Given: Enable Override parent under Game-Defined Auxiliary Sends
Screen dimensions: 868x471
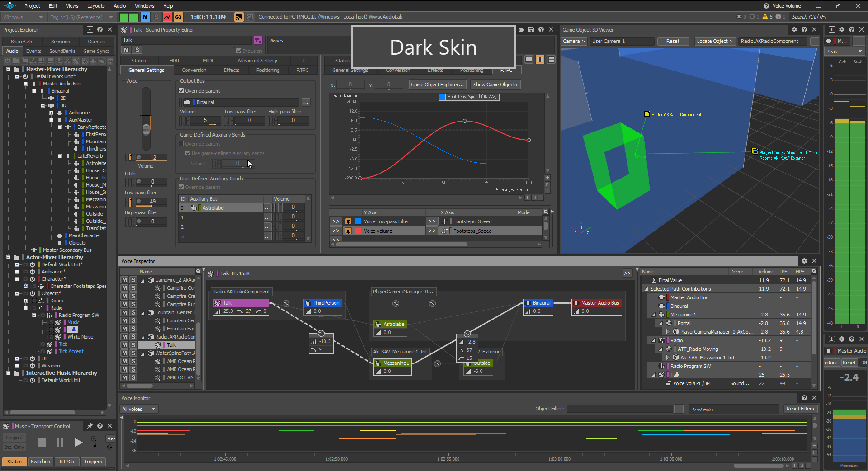Looking at the screenshot, I should pyautogui.click(x=181, y=143).
